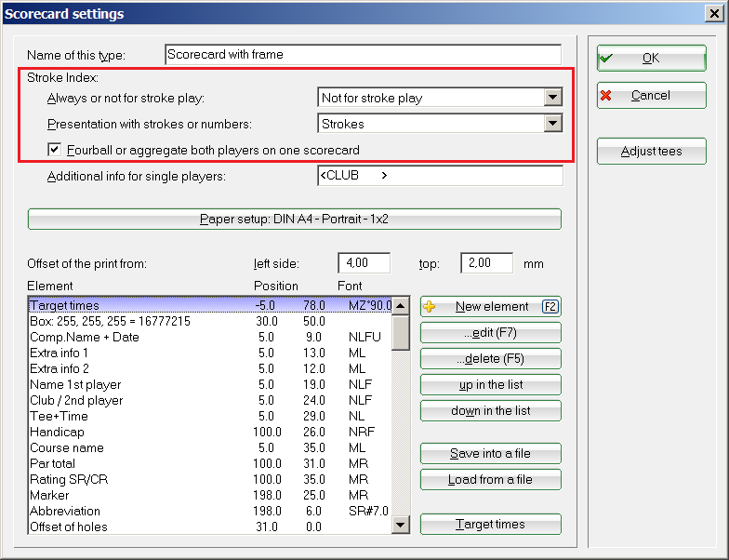Image resolution: width=729 pixels, height=560 pixels.
Task: Click the left side offset field
Action: [x=364, y=263]
